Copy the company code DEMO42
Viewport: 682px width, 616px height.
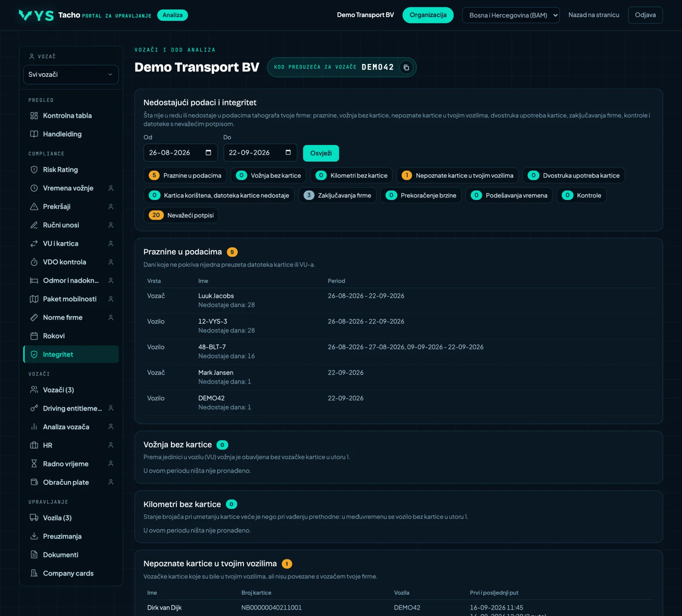click(406, 67)
